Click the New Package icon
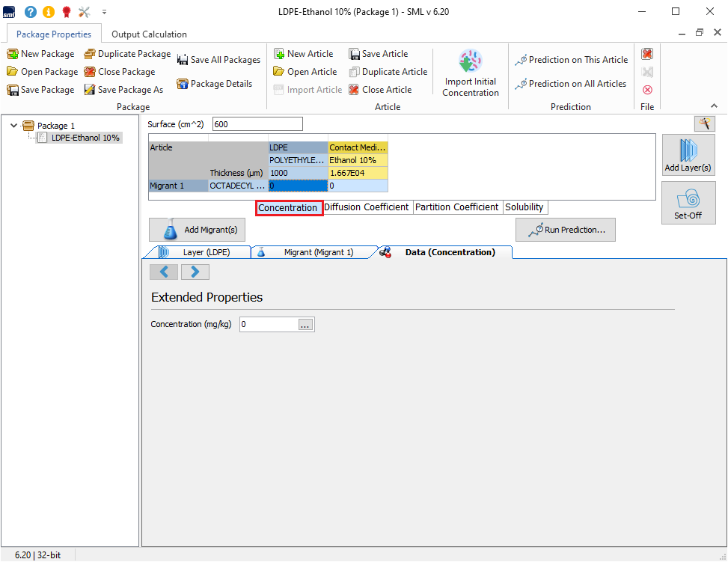728x562 pixels. tap(13, 54)
